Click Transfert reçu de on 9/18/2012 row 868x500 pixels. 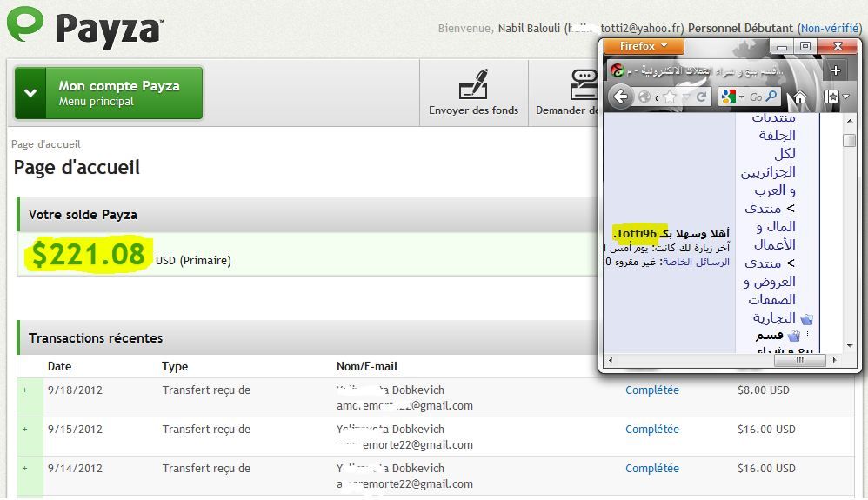coord(206,390)
